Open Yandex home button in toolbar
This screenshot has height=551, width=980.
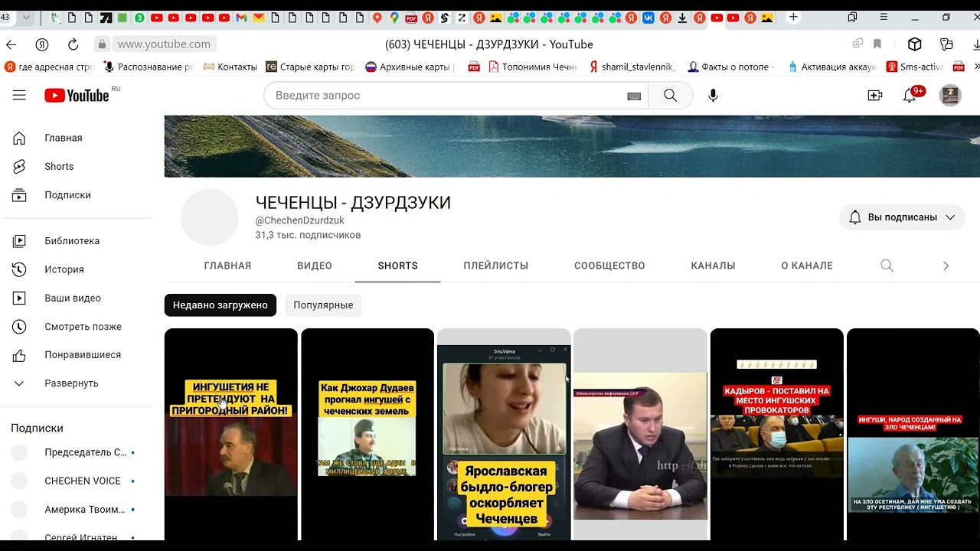pos(42,44)
